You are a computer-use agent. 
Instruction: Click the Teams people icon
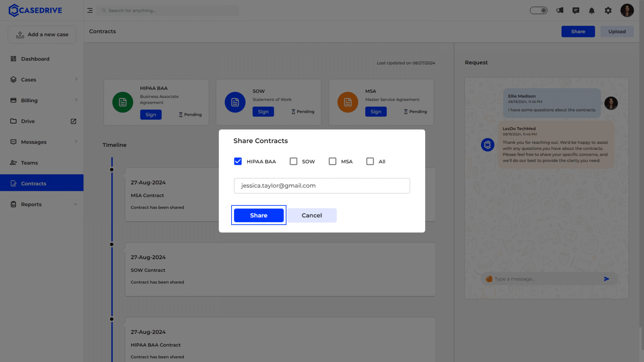[13, 163]
